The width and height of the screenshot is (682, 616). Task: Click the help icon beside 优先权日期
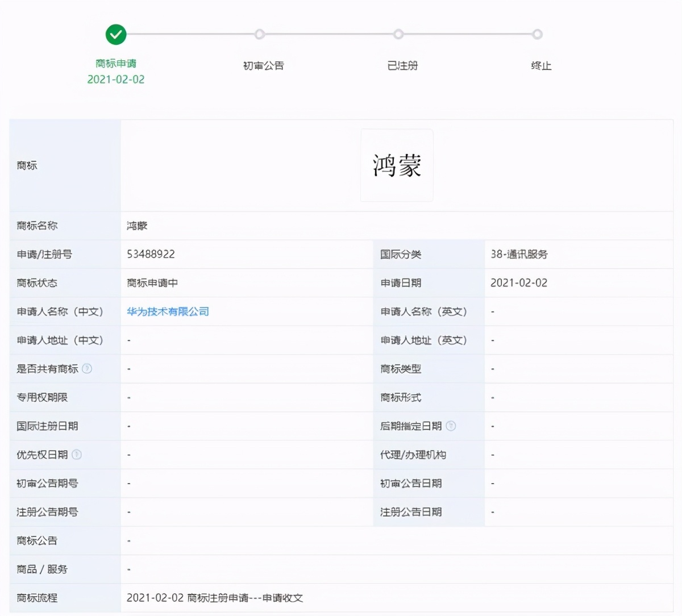tap(79, 455)
